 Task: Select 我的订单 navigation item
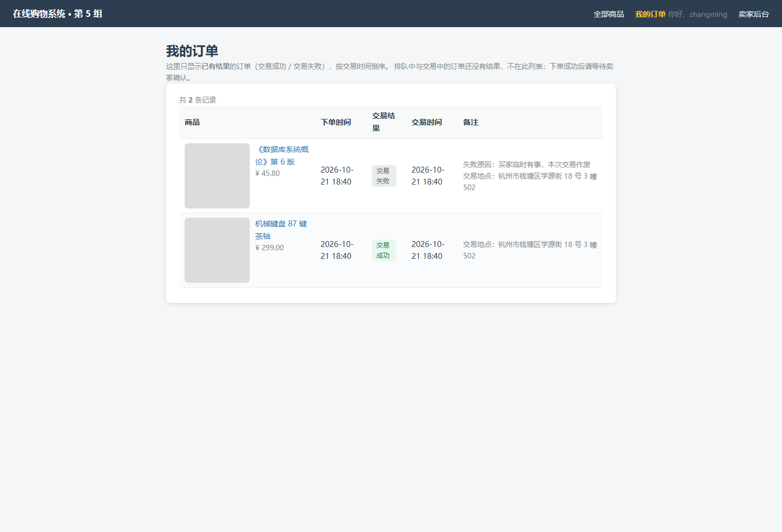651,14
